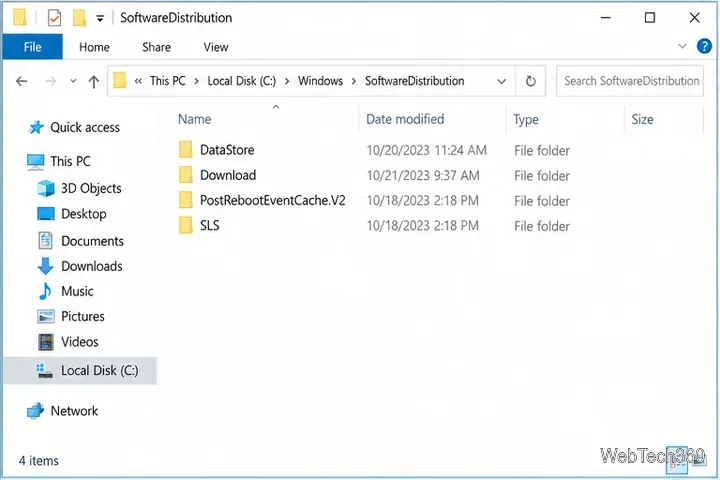Click the DataStore folder name
The height and width of the screenshot is (480, 720).
tap(227, 150)
